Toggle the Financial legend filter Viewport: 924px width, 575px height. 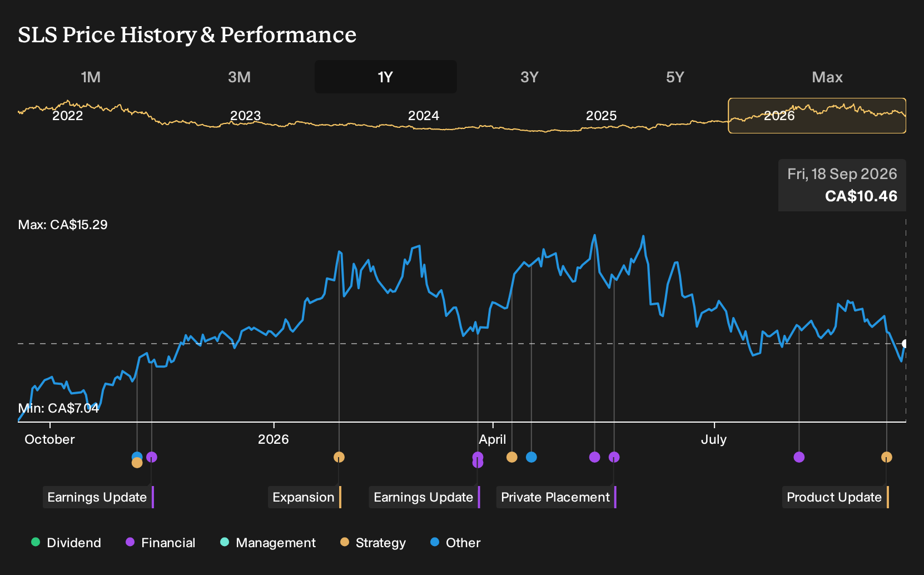[160, 543]
